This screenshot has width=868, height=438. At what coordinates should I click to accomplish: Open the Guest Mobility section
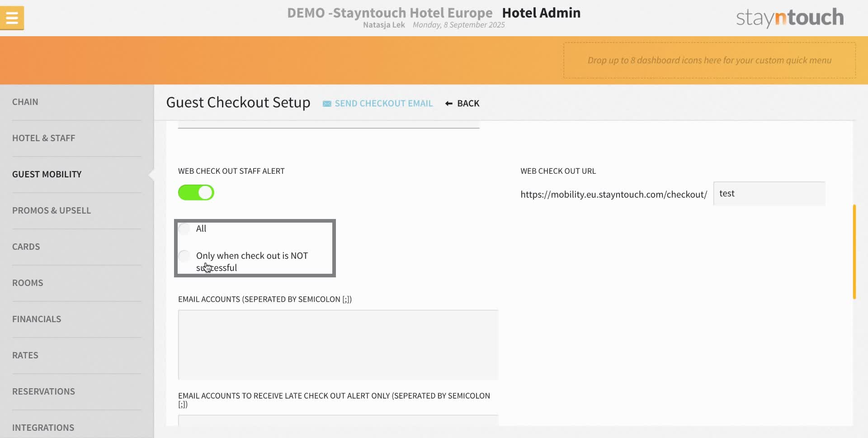click(x=47, y=174)
